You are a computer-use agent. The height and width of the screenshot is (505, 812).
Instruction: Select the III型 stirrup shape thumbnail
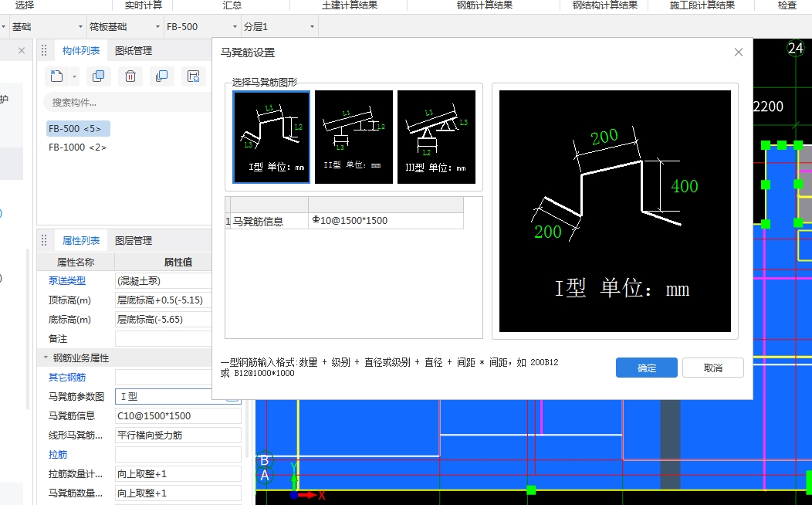click(436, 137)
